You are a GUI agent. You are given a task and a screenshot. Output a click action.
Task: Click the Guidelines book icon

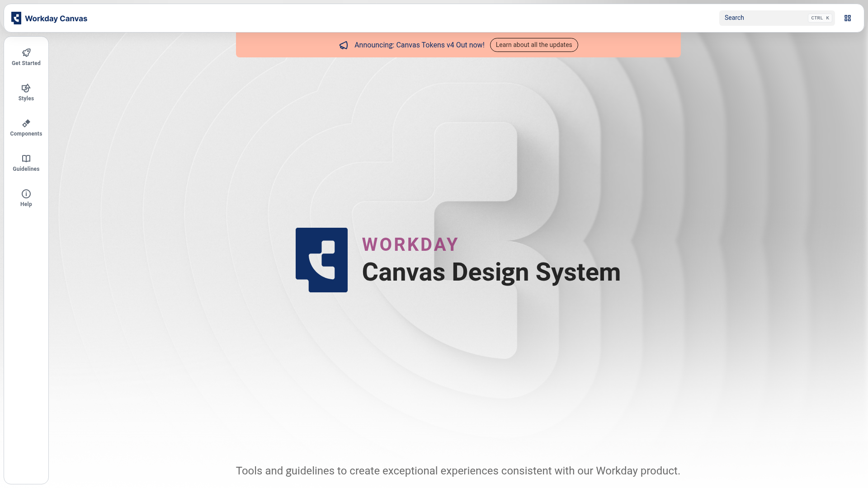coord(26,159)
